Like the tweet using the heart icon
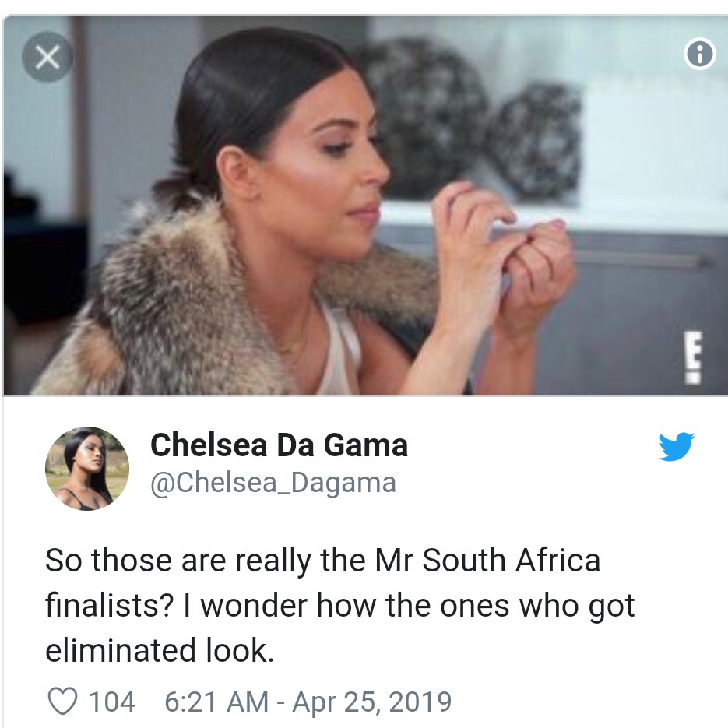Viewport: 728px width, 728px height. click(x=62, y=701)
